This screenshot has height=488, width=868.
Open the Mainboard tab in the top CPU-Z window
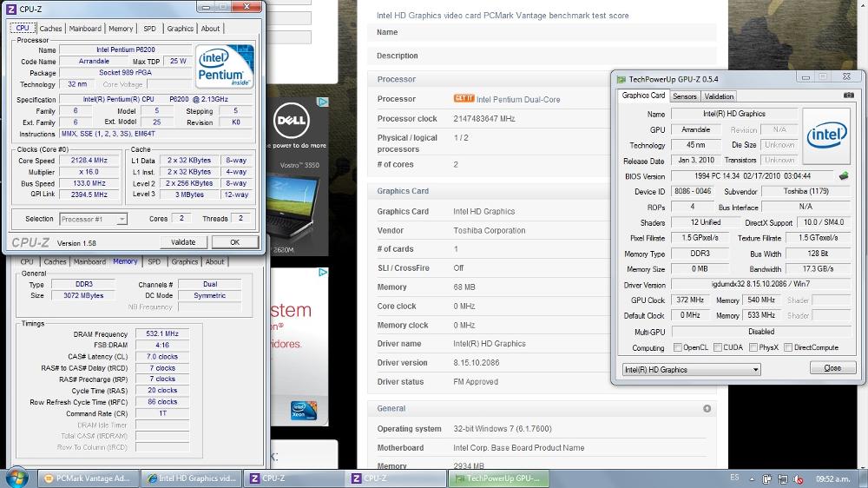85,29
